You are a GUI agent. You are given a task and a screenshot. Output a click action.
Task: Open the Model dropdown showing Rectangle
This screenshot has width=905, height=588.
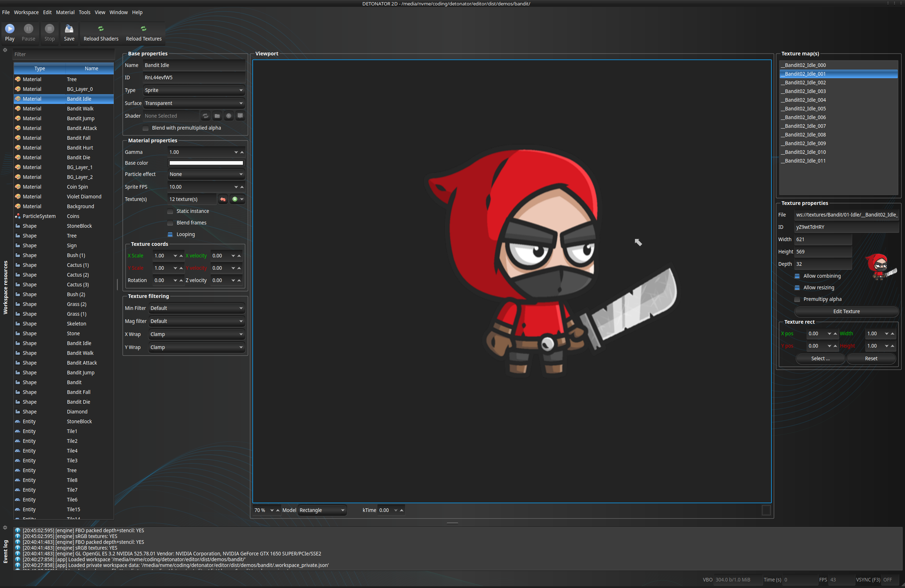[x=323, y=511]
